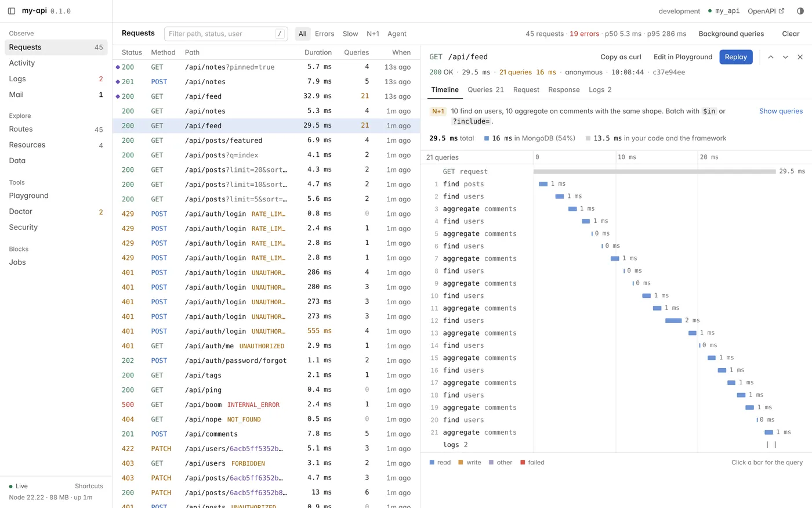
Task: Open Routes in the sidebar
Action: coord(56,129)
